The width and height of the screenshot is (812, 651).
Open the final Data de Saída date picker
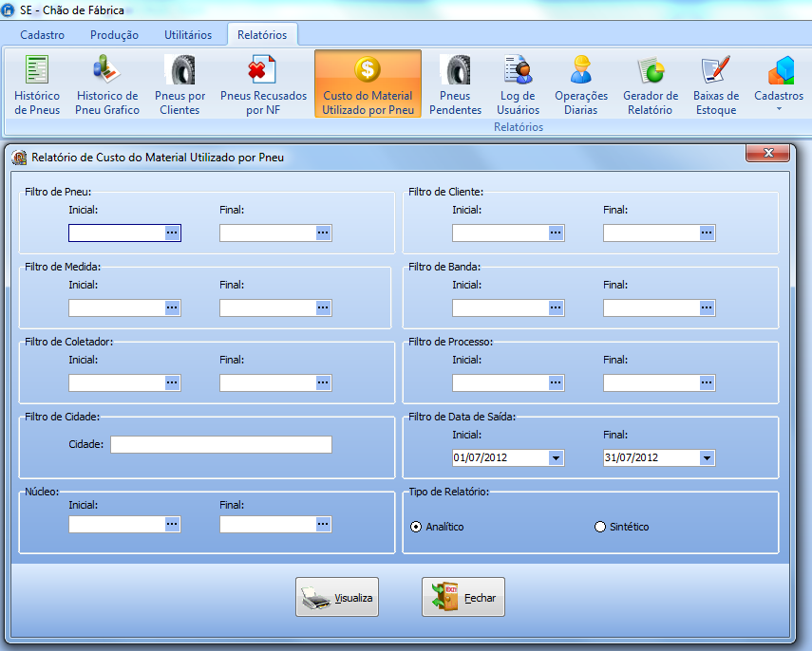click(707, 458)
